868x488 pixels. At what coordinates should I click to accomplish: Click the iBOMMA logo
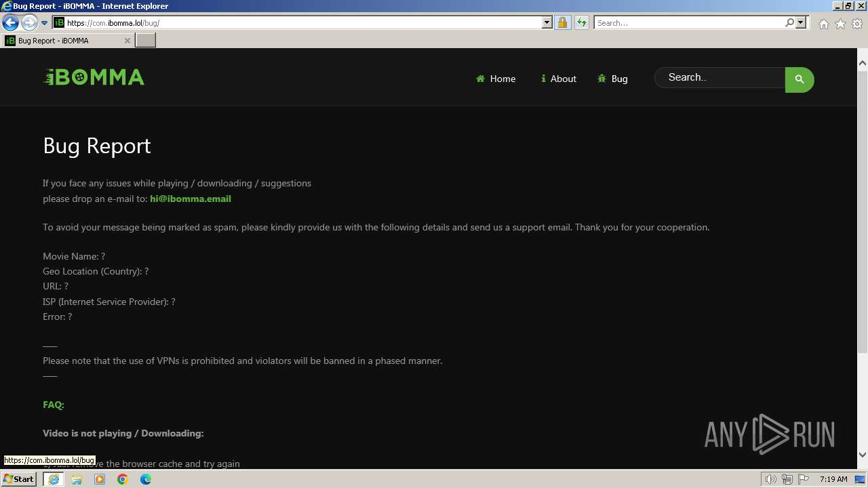point(94,77)
